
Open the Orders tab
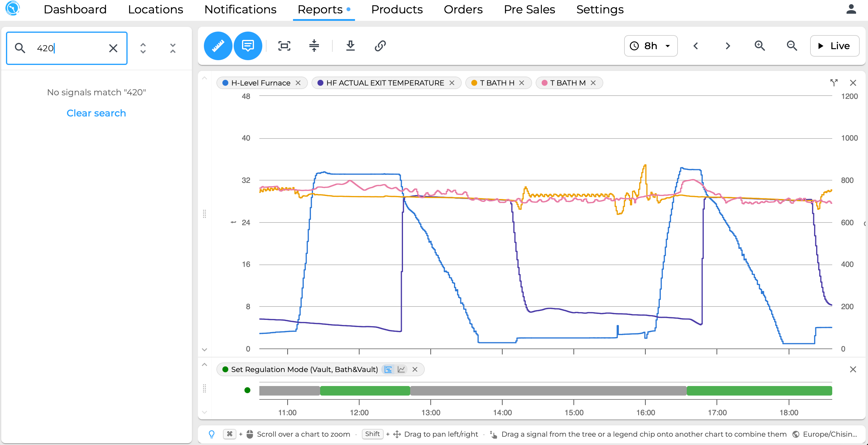point(463,10)
